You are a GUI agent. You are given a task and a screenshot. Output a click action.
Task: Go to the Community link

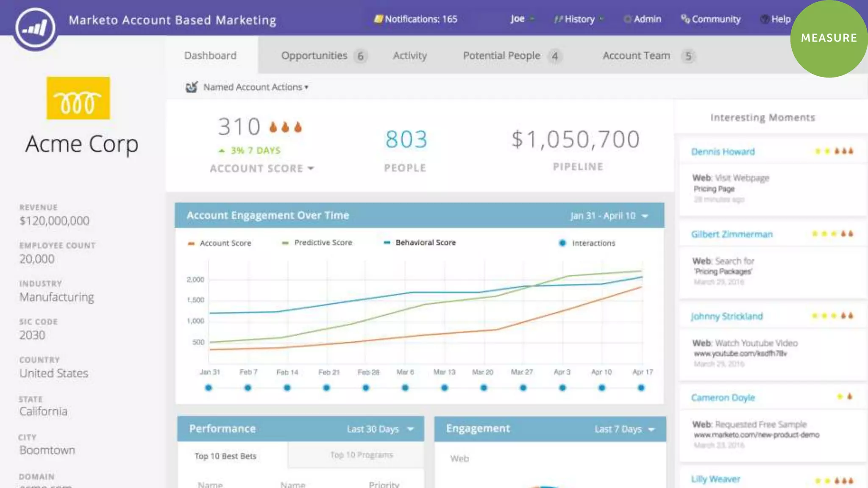tap(711, 19)
